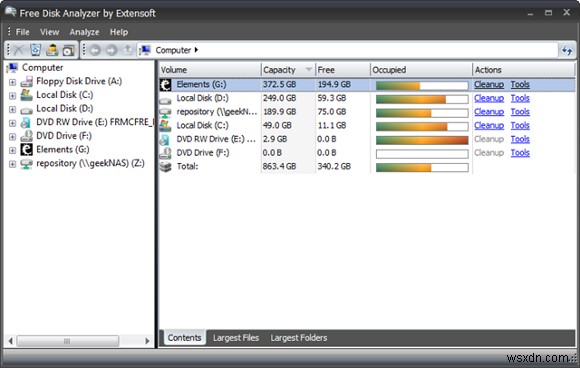Click the Elements (G:) icon in tree
The image size is (580, 368).
26,149
